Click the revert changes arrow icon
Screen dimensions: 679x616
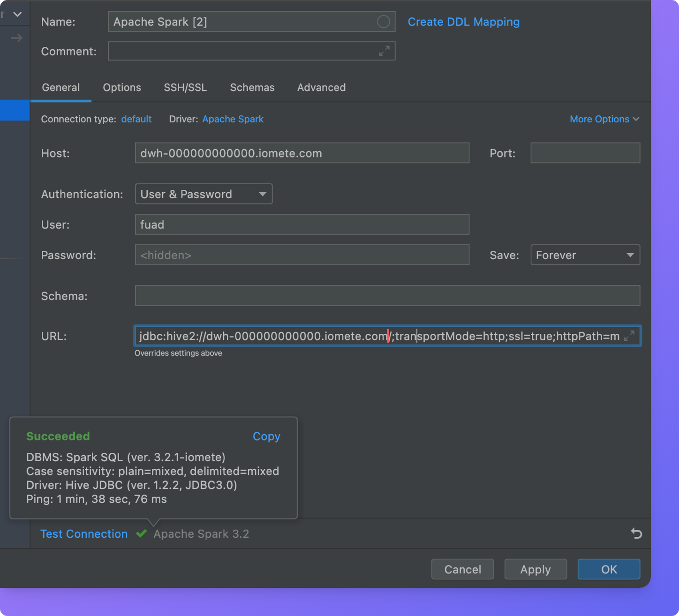[636, 533]
